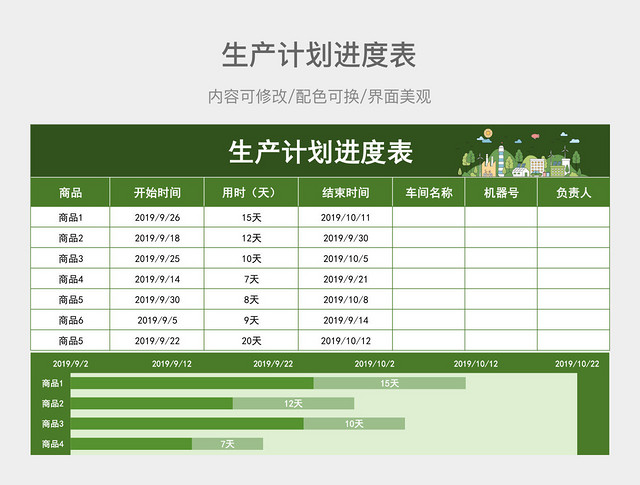Click the 商品1 Gantt bar labeled 15天
Image resolution: width=640 pixels, height=485 pixels.
point(389,383)
